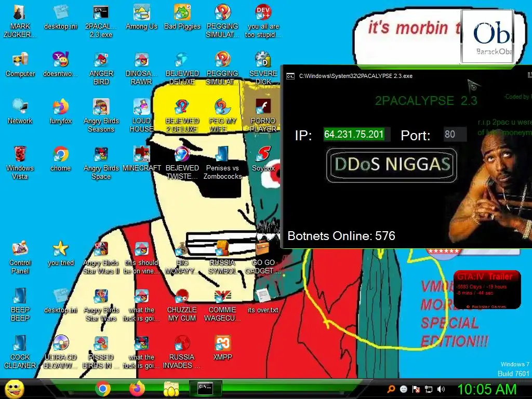
Task: Select the doesntwo... Yahoo messenger icon
Action: coord(60,64)
